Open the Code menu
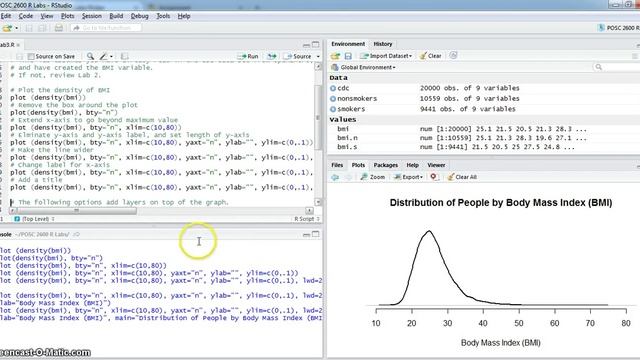The width and height of the screenshot is (640, 360). tap(26, 16)
